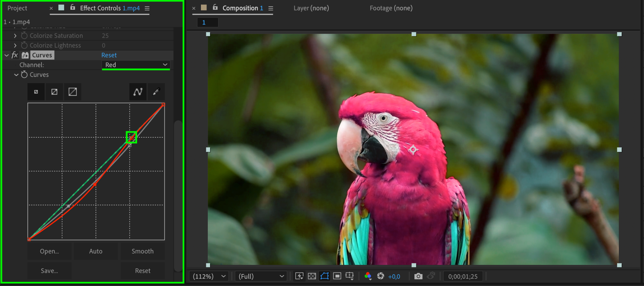Click the highlighted red curve control point
The width and height of the screenshot is (644, 286).
coord(131,137)
